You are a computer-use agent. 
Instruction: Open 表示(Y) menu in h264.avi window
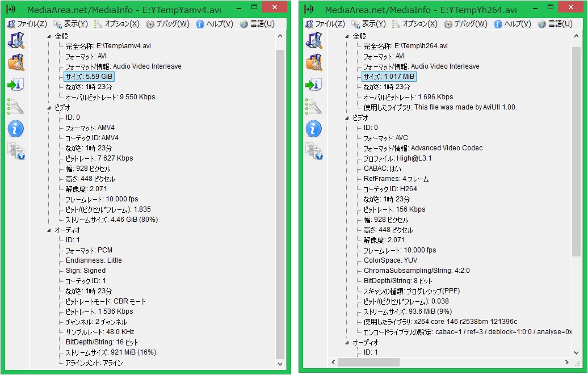point(368,24)
